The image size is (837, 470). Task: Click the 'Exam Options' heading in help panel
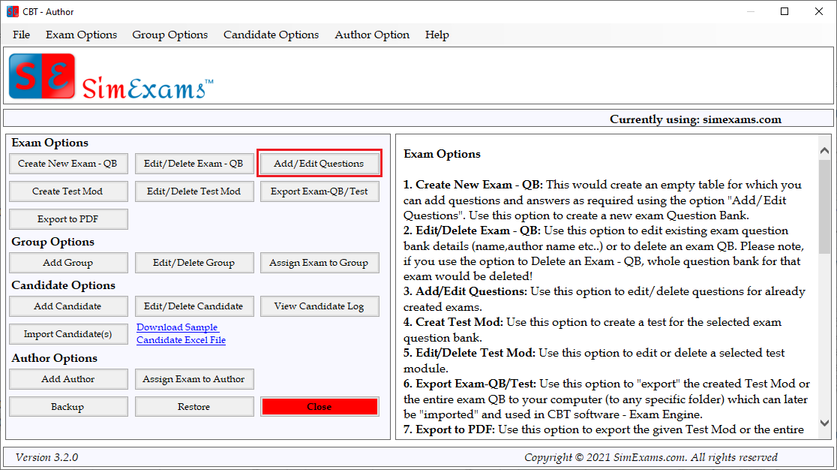coord(442,154)
